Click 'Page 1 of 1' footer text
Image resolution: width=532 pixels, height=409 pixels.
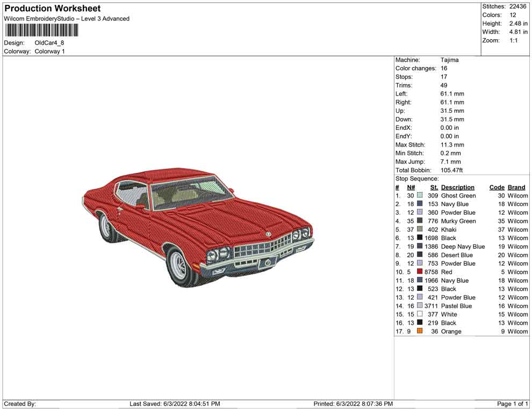click(512, 403)
